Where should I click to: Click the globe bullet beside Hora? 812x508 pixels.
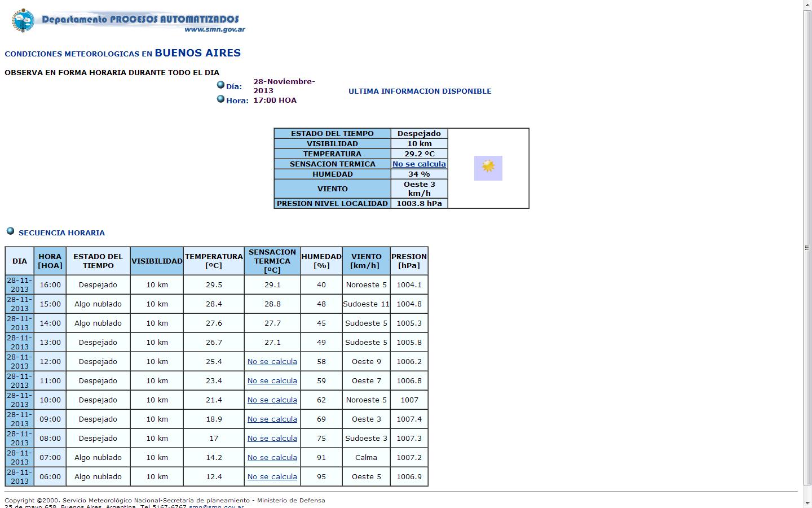(221, 99)
